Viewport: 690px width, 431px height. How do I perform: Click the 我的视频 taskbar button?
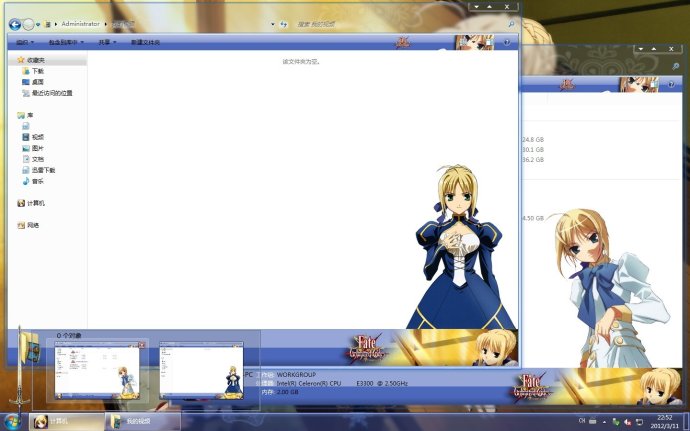[x=143, y=421]
